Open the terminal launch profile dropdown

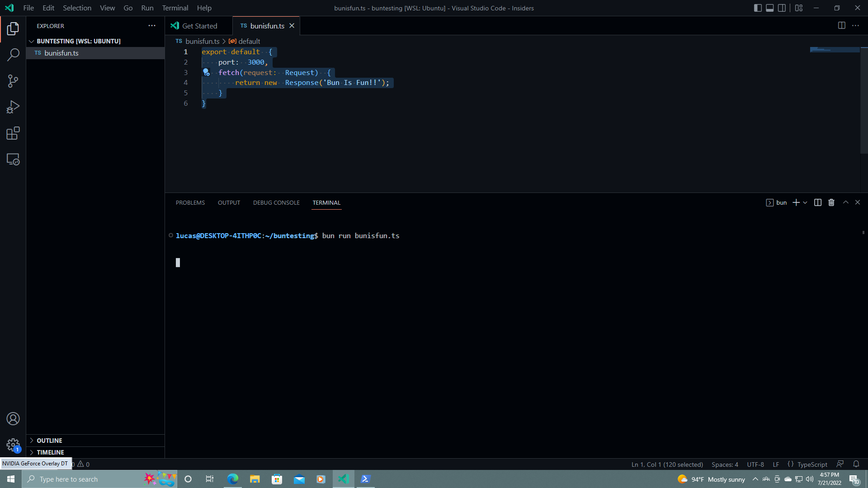[805, 202]
